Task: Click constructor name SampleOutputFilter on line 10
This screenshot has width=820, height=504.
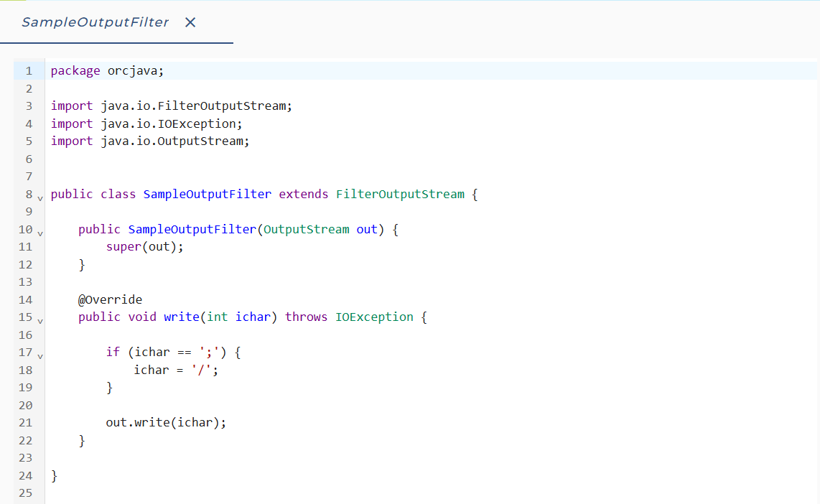Action: [x=192, y=229]
